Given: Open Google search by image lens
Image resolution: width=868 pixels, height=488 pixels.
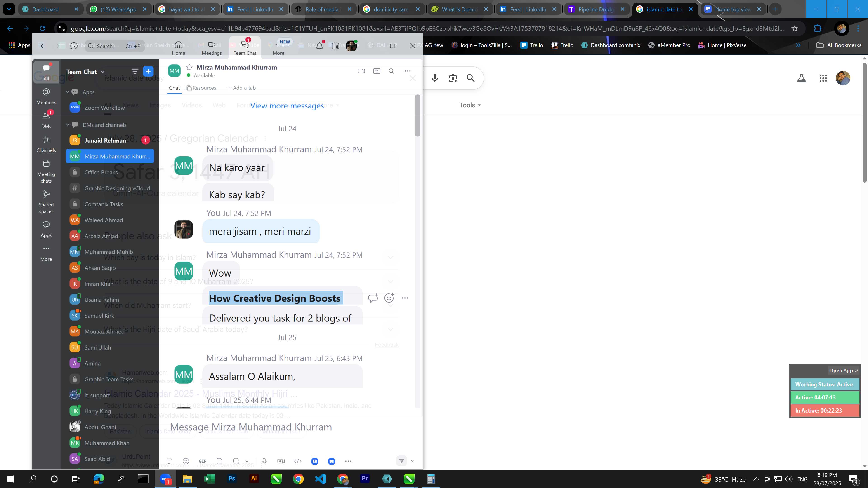Looking at the screenshot, I should coord(453,78).
